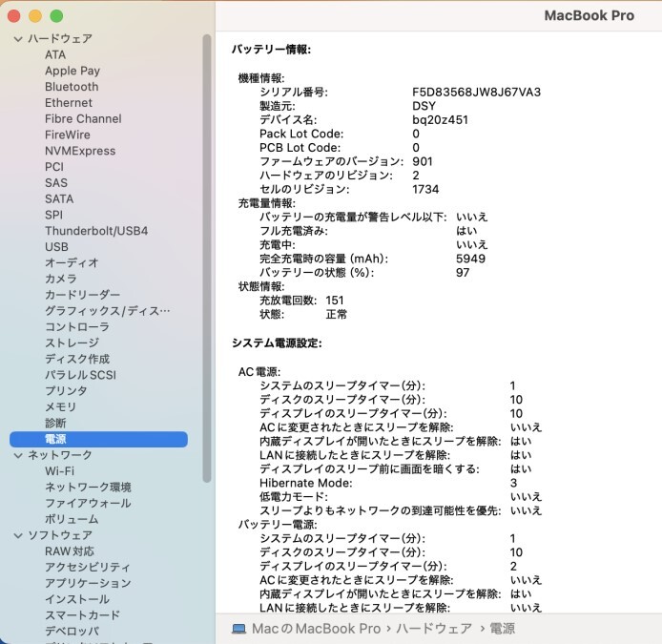The height and width of the screenshot is (644, 662).
Task: Click the MacBook laptop icon in path bar
Action: pos(239,630)
